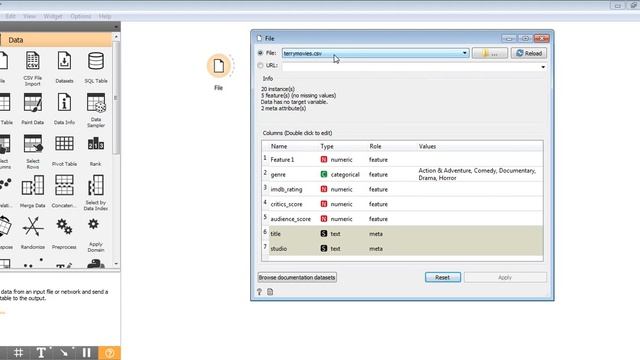
Task: Click the Name column header
Action: click(x=279, y=146)
